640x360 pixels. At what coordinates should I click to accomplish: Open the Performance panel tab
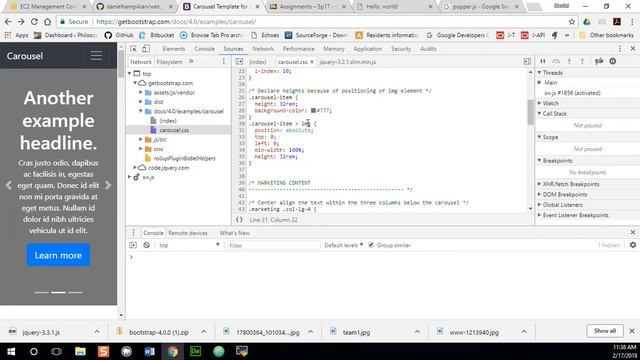298,49
